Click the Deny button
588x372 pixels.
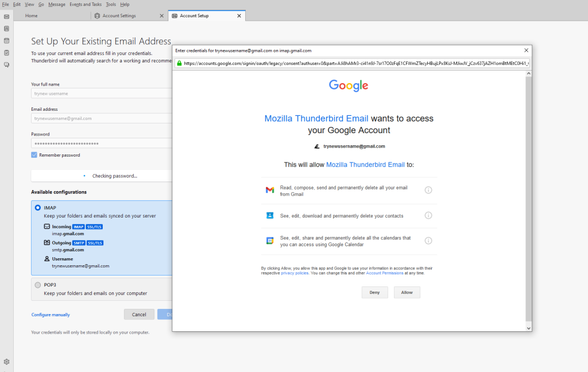[x=374, y=293]
